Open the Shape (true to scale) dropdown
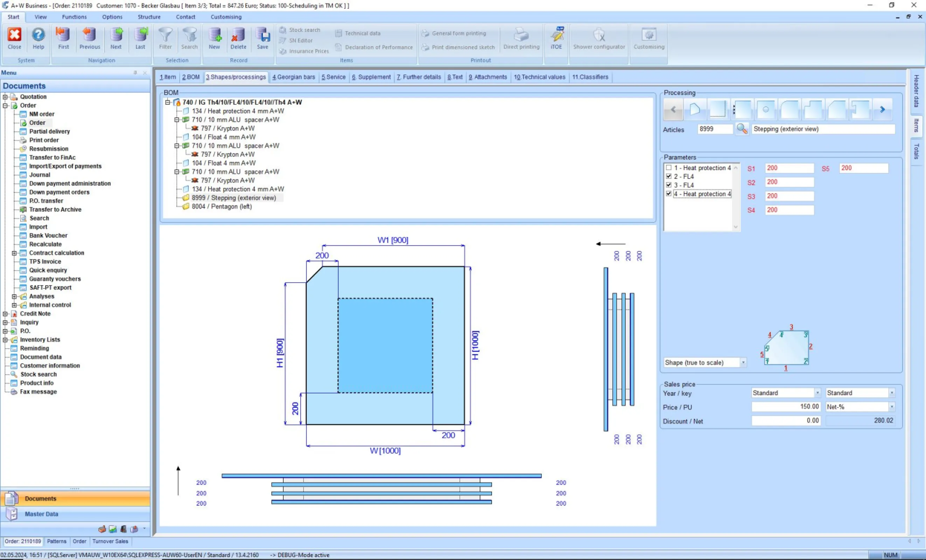Image resolution: width=926 pixels, height=560 pixels. point(743,363)
